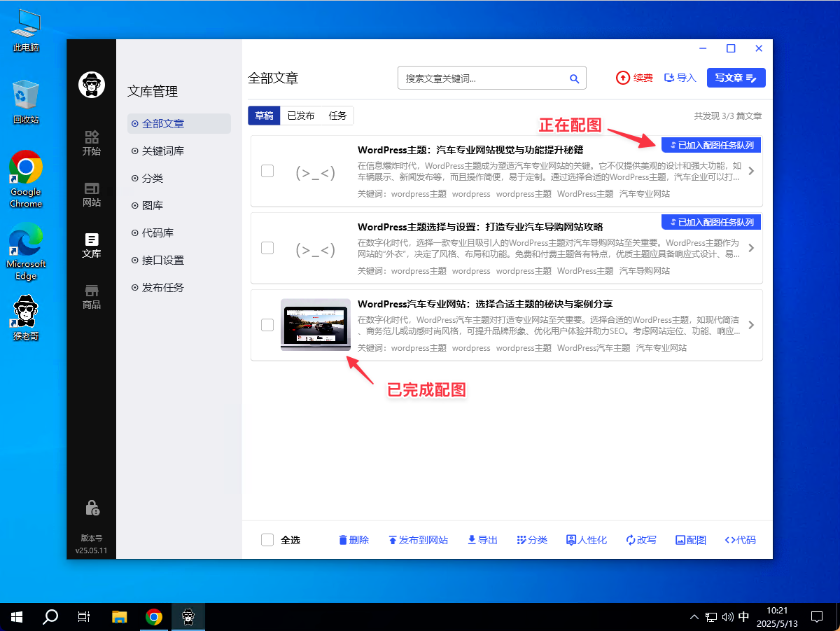
Task: Click the 删除 delete action
Action: pos(353,540)
